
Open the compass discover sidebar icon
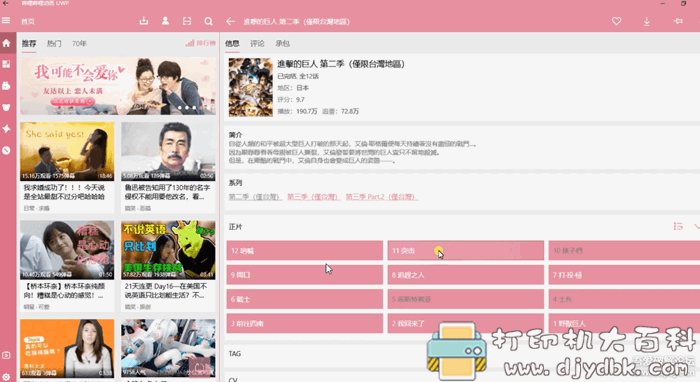point(6,150)
